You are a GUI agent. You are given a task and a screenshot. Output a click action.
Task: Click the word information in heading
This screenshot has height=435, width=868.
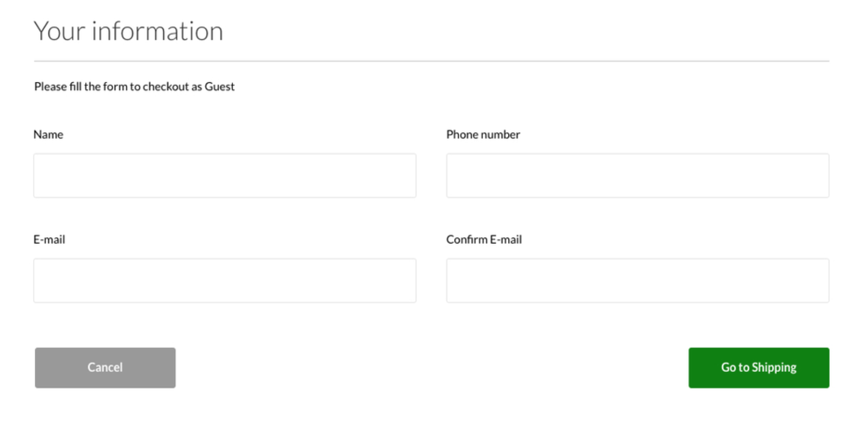157,31
